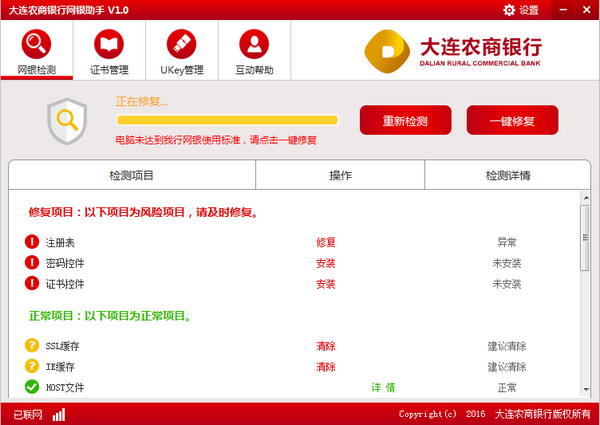
Task: Click the 大连农商银行版权所有 copyright text
Action: coord(543,414)
